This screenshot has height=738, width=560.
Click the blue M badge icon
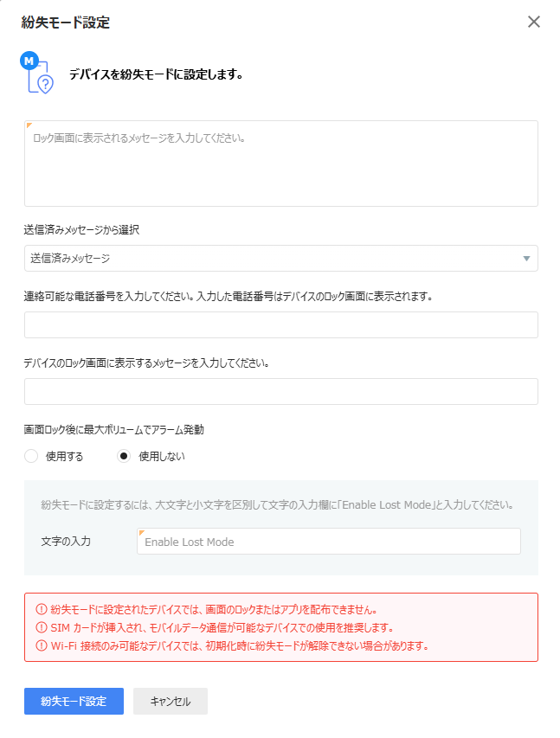click(x=29, y=61)
